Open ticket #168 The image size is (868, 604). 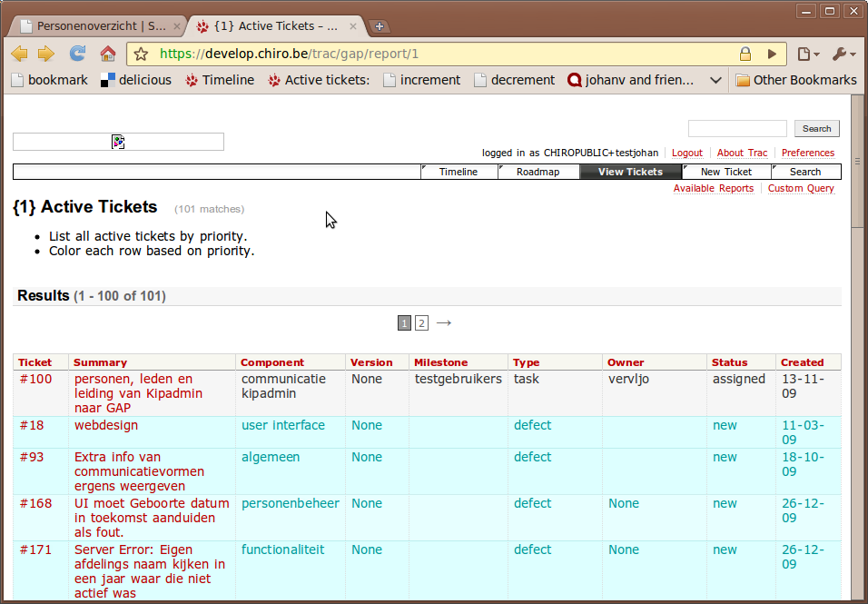tap(36, 504)
